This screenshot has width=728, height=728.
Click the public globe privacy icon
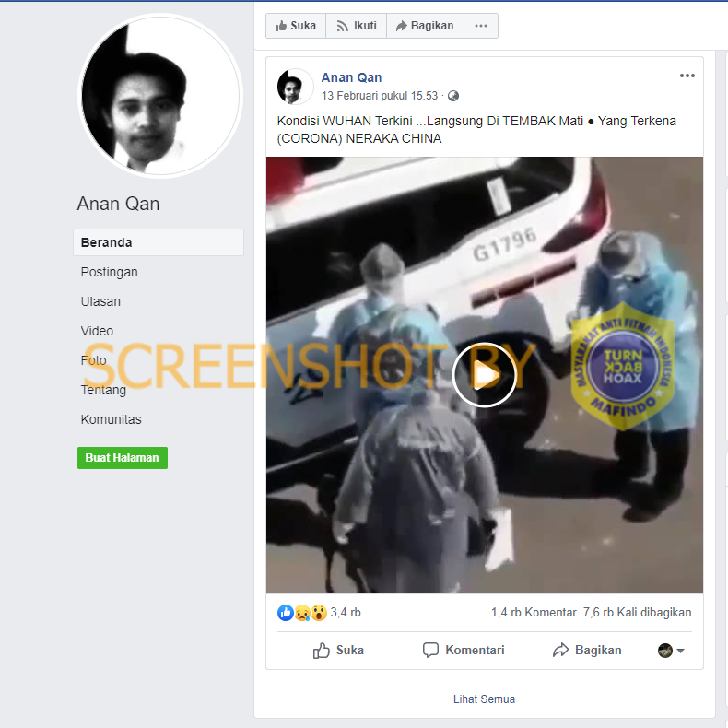pyautogui.click(x=453, y=96)
